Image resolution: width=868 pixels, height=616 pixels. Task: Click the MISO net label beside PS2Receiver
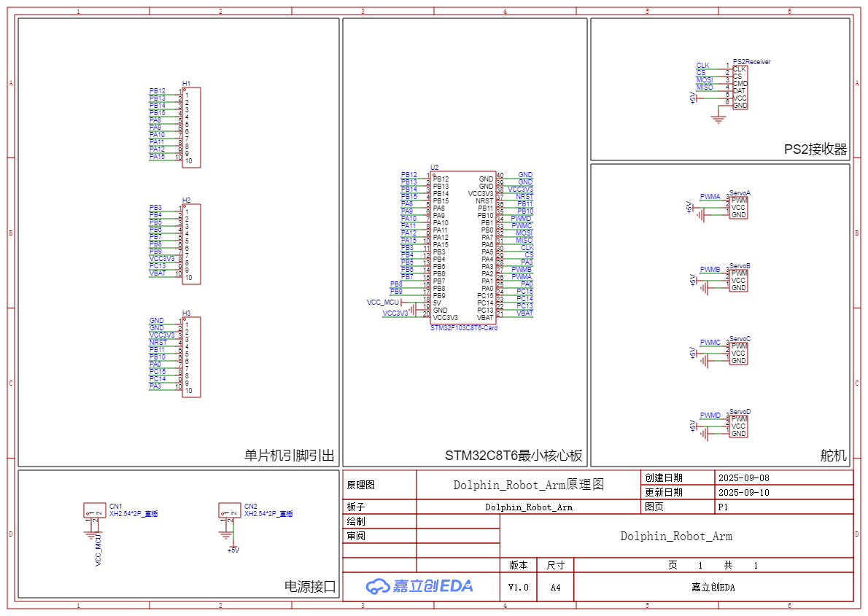click(x=705, y=87)
